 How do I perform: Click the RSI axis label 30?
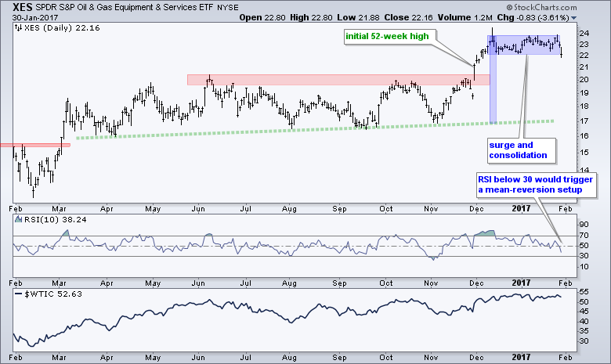[584, 256]
